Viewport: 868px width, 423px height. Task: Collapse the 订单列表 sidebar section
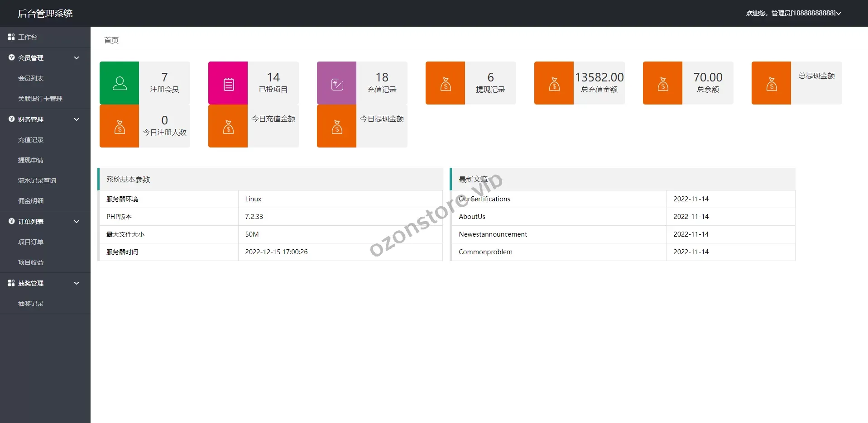77,222
